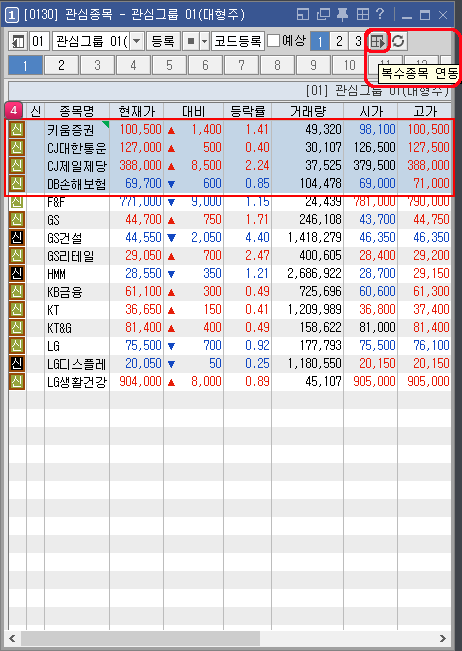462x651 pixels.
Task: Click the 2,686,922 volume for HMM
Action: [x=314, y=274]
